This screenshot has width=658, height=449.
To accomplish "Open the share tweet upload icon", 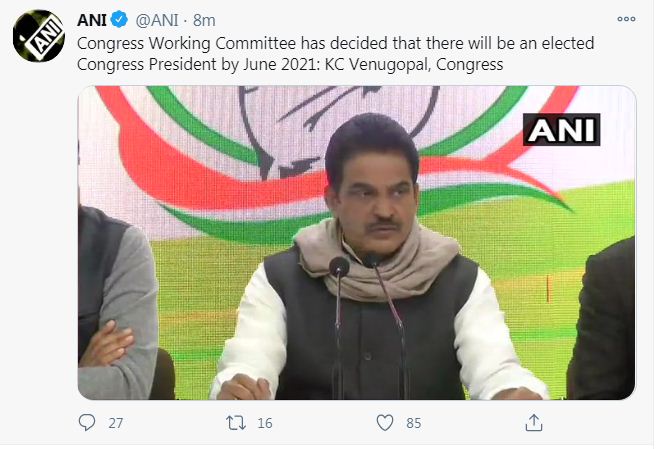I will coord(534,423).
